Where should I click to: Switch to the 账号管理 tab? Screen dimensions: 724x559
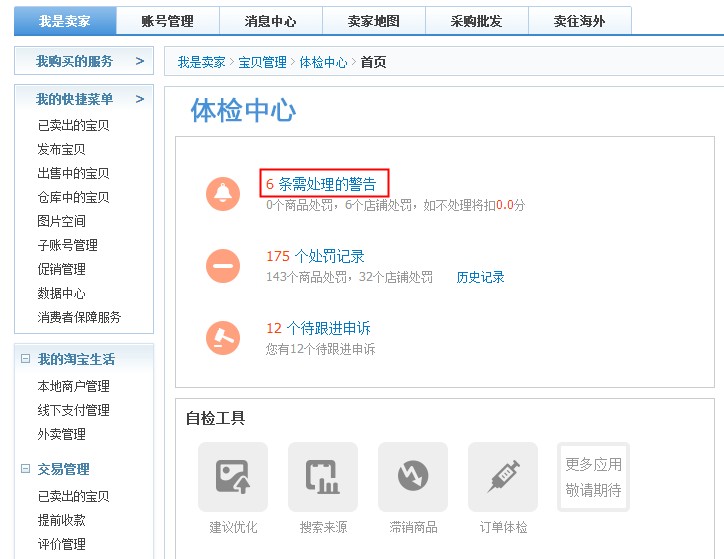[167, 21]
